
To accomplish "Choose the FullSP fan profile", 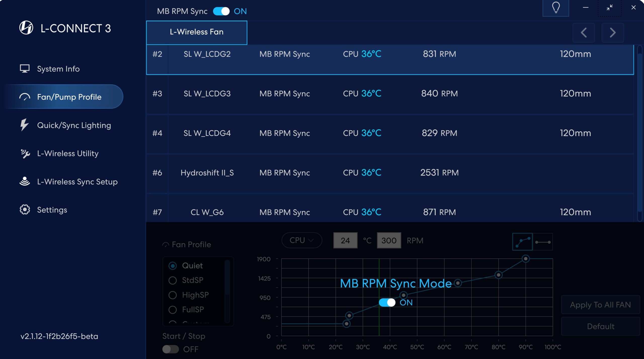I will click(x=173, y=309).
